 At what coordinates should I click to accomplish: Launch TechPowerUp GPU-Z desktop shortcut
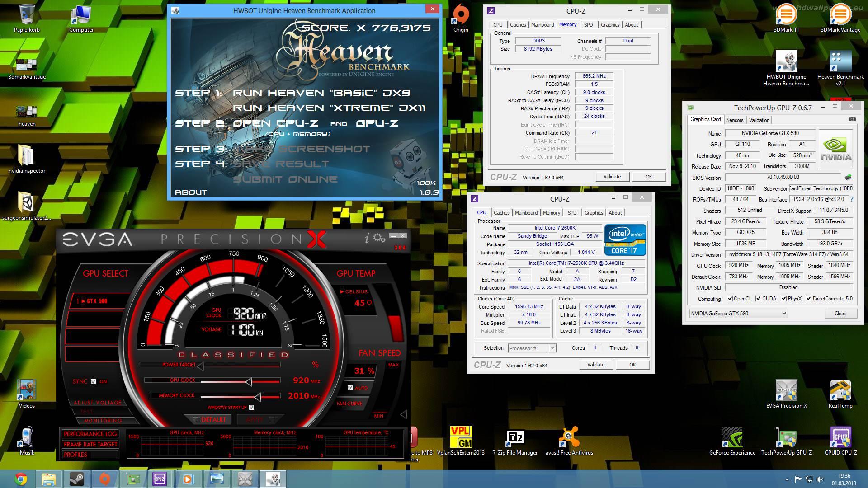point(786,441)
